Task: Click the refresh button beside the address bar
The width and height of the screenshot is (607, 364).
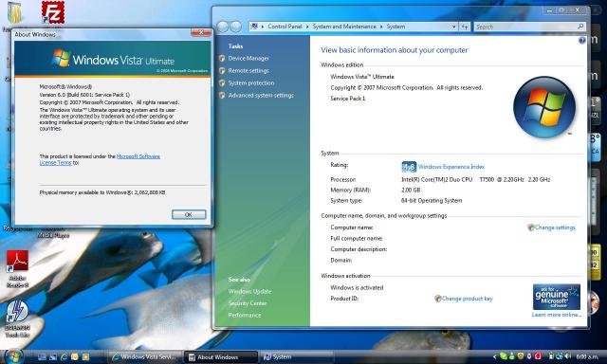Action: pyautogui.click(x=465, y=27)
